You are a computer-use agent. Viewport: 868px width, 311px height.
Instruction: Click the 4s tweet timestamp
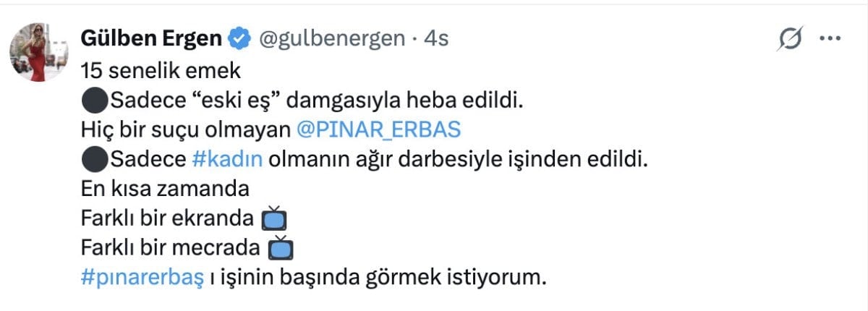tap(436, 38)
